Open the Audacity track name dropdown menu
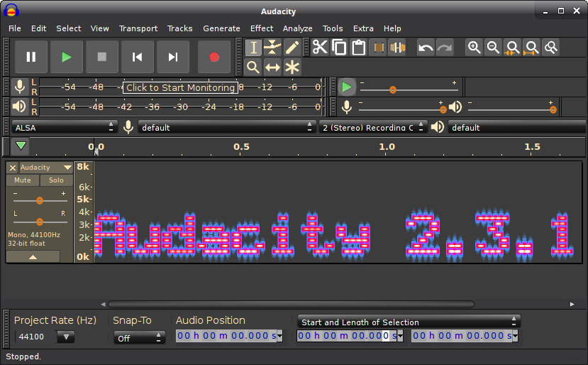Image resolution: width=588 pixels, height=365 pixels. click(46, 168)
